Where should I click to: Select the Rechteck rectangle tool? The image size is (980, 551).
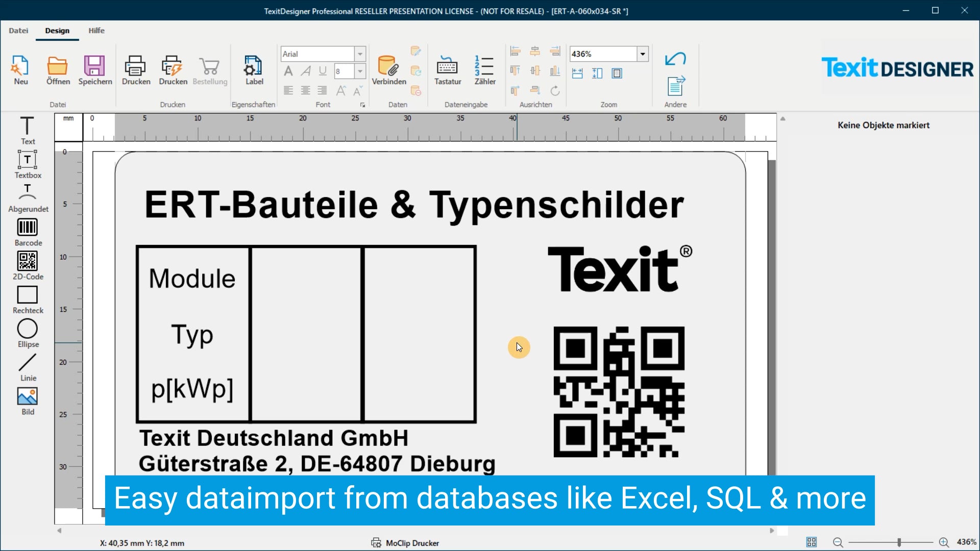[x=28, y=299]
